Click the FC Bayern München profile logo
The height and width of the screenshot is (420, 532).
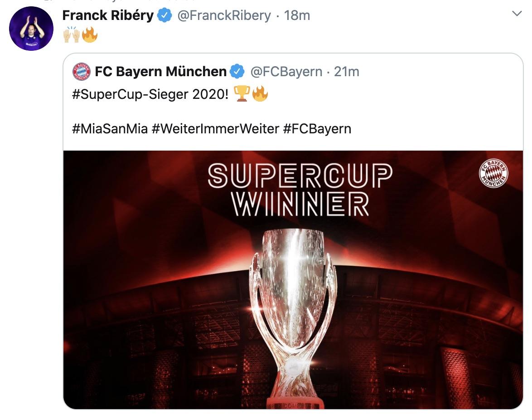tap(82, 72)
